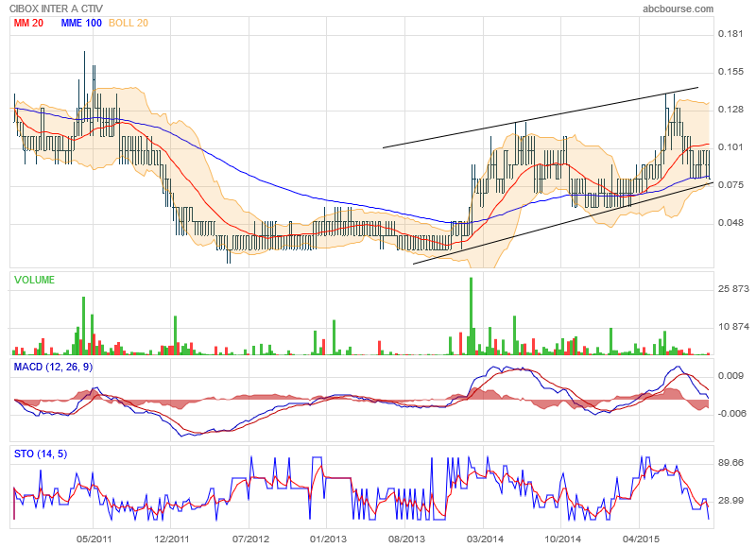Select the BOLL 20 legend label
This screenshot has width=756, height=548.
tap(129, 23)
